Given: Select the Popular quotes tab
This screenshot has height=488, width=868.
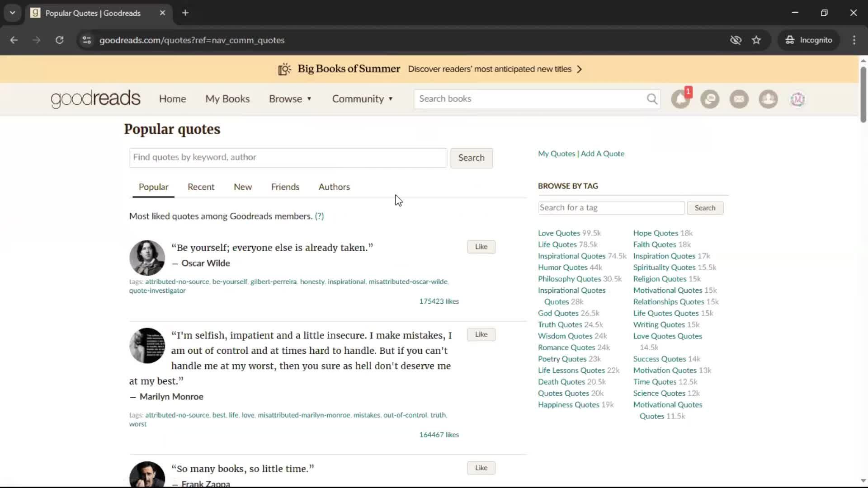Looking at the screenshot, I should 153,187.
